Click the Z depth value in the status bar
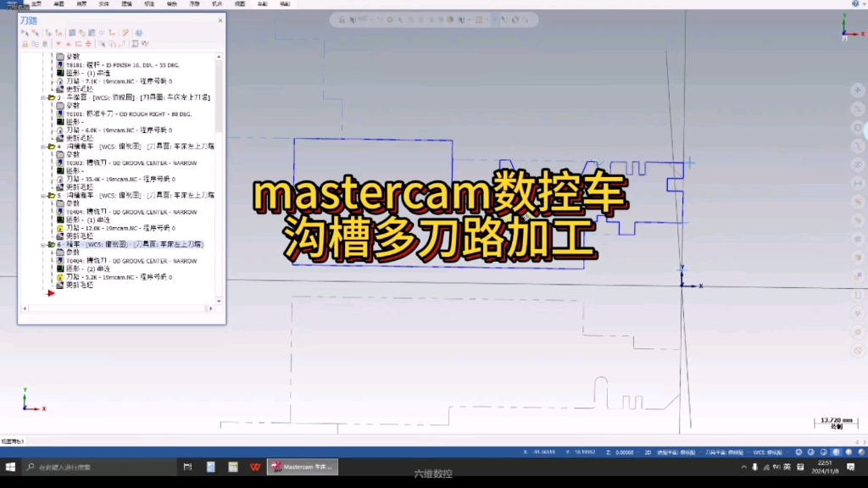This screenshot has width=868, height=488. point(625,452)
